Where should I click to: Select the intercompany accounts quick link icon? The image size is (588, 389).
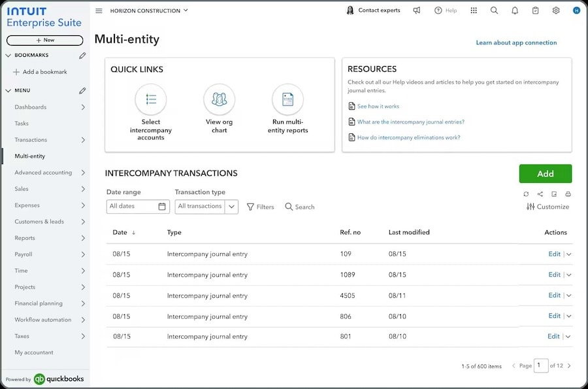(x=151, y=99)
